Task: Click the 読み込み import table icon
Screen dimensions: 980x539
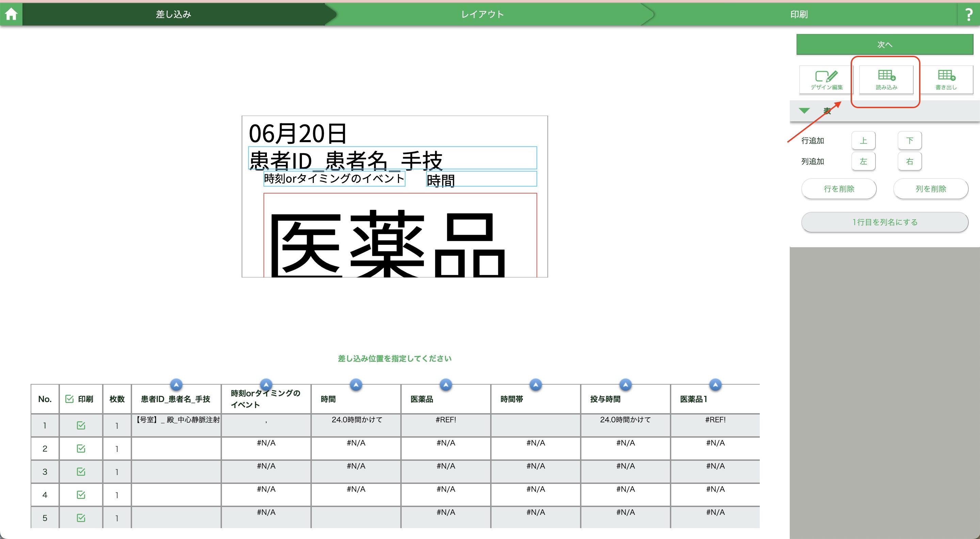Action: pyautogui.click(x=886, y=79)
